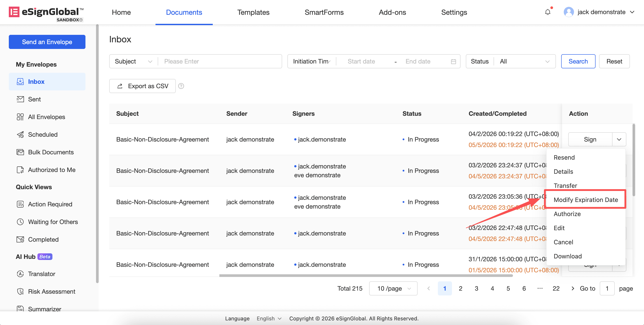Expand the Subject filter dropdown
Image resolution: width=644 pixels, height=325 pixels.
tap(133, 62)
